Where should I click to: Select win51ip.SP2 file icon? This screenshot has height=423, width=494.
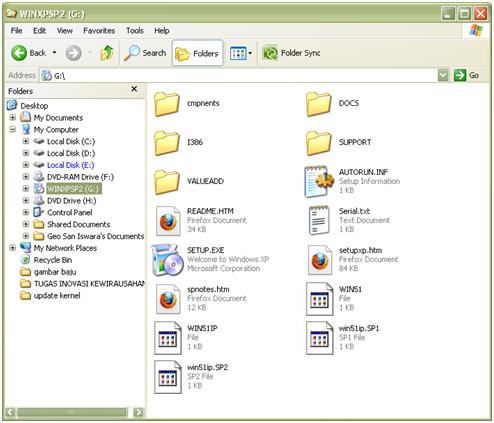pos(168,377)
